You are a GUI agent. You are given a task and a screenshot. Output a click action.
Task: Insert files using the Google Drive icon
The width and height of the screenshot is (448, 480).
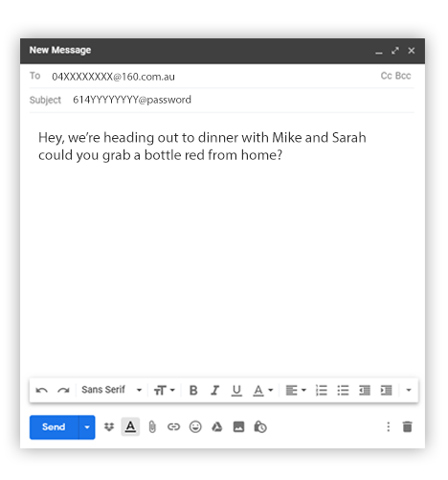point(217,427)
